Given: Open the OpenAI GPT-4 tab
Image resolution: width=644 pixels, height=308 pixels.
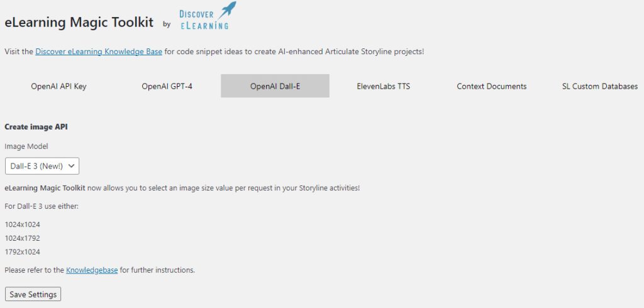Looking at the screenshot, I should click(167, 86).
